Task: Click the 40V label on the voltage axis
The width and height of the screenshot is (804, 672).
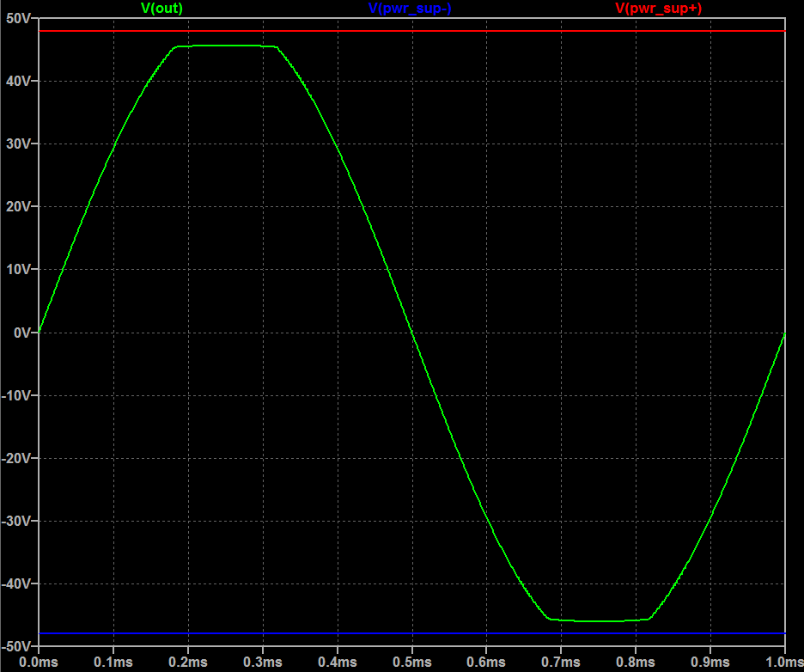Action: click(x=18, y=81)
